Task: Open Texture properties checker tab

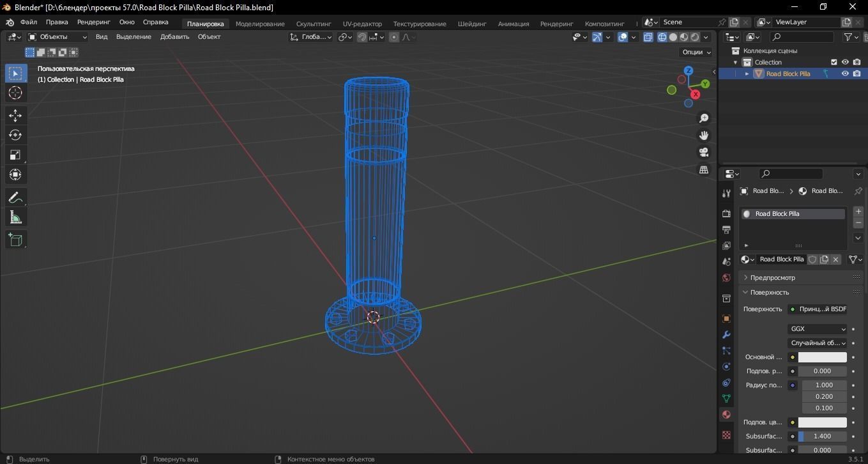Action: coord(726,435)
